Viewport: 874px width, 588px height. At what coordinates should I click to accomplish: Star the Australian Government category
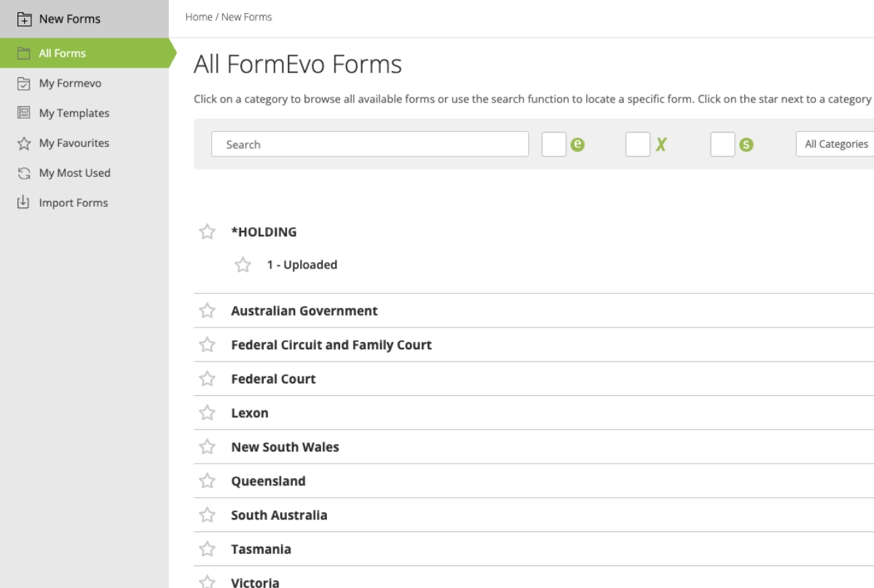(x=208, y=311)
